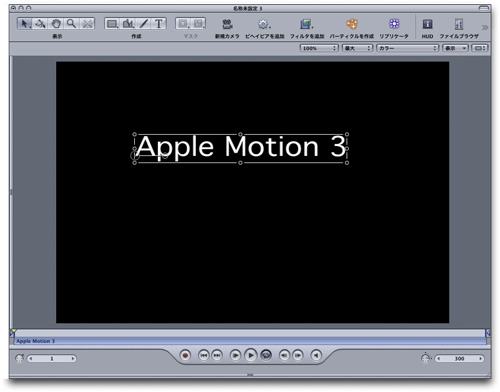This screenshot has height=392, width=500.
Task: Select the walk 3D view tool
Action: [87, 24]
